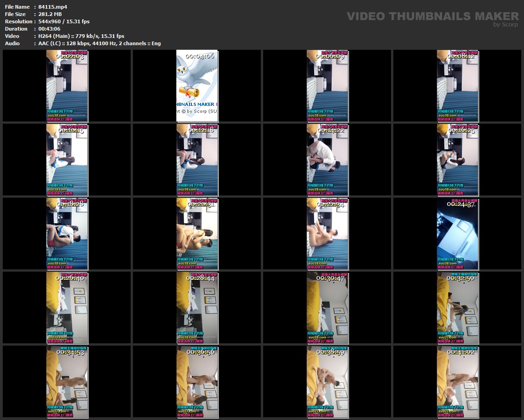Click the thumbnail timestamped 00:10:15

tap(67, 160)
